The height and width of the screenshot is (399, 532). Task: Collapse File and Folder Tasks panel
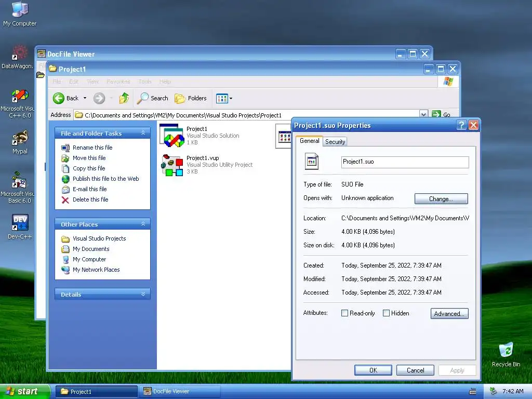(x=143, y=133)
